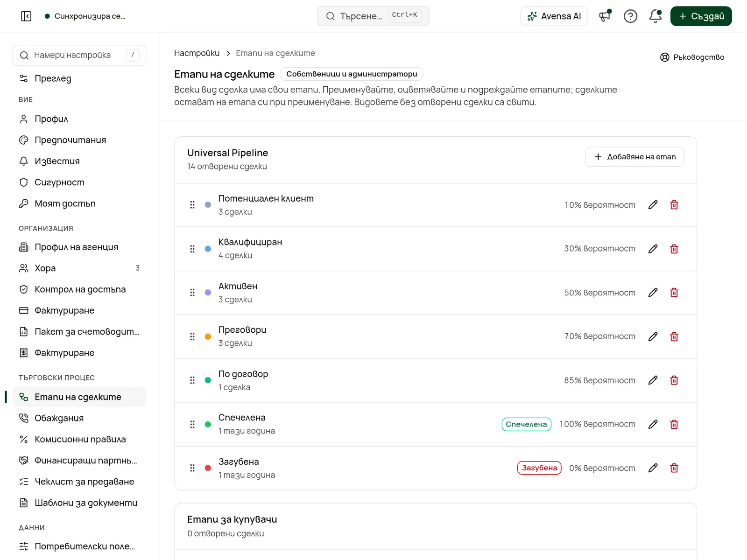Select Етапи на сделките in sidebar

point(79,397)
